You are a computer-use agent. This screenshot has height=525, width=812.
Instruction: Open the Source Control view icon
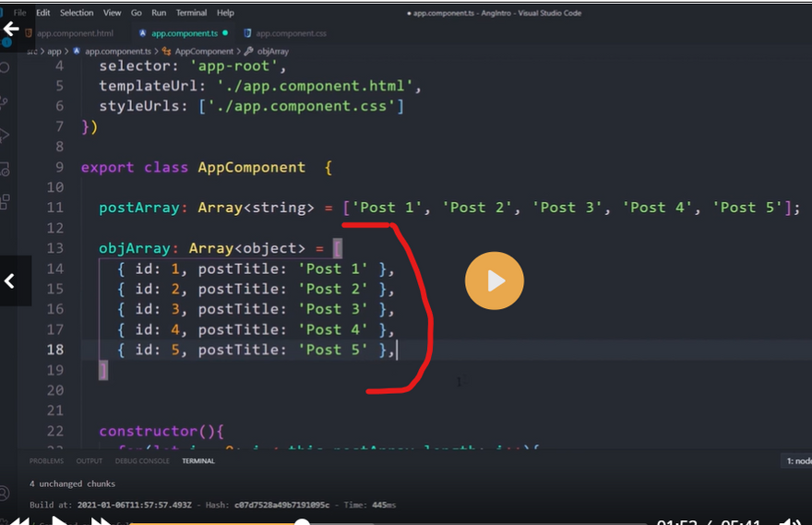point(6,101)
